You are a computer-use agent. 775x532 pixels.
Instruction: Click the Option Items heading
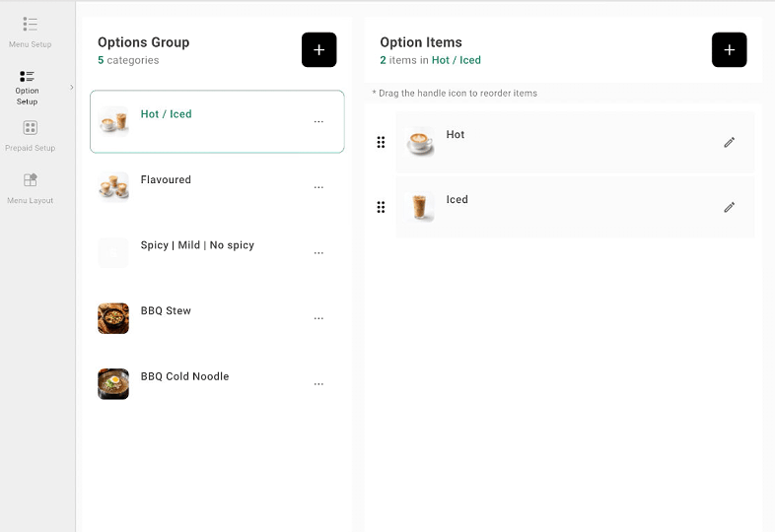pyautogui.click(x=421, y=42)
